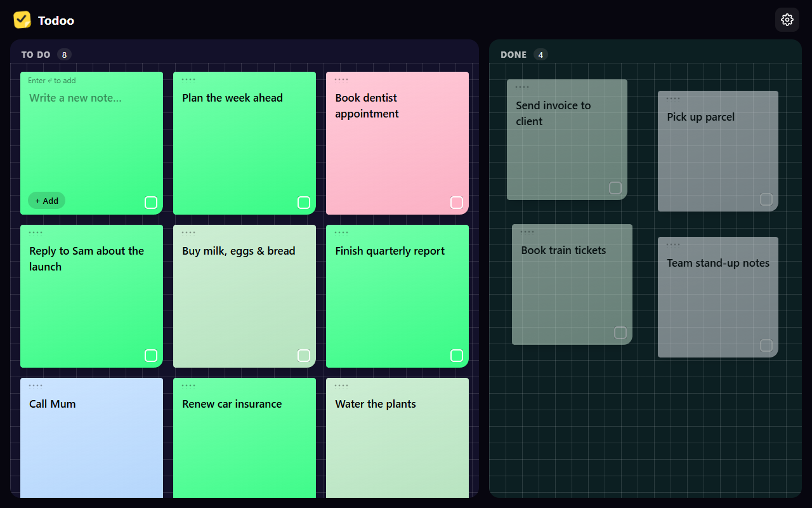Click the DONE count badge 4
Screen dimensions: 812x508
click(x=540, y=55)
